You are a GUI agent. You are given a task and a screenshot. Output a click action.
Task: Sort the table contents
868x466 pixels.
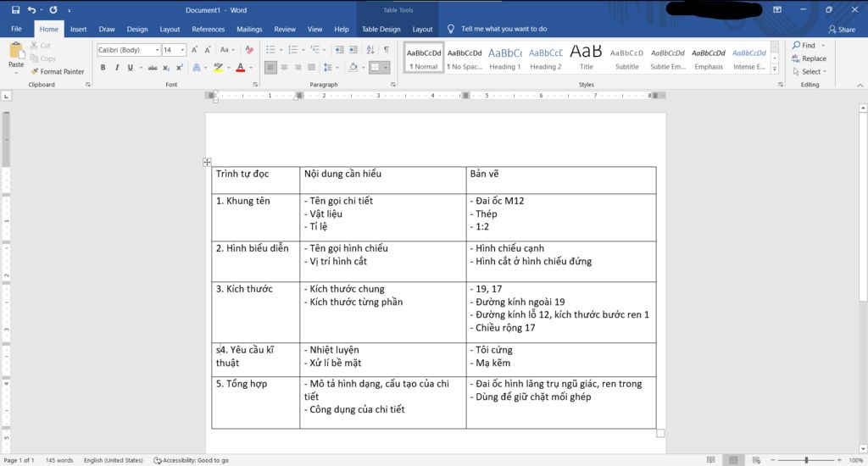pyautogui.click(x=370, y=50)
